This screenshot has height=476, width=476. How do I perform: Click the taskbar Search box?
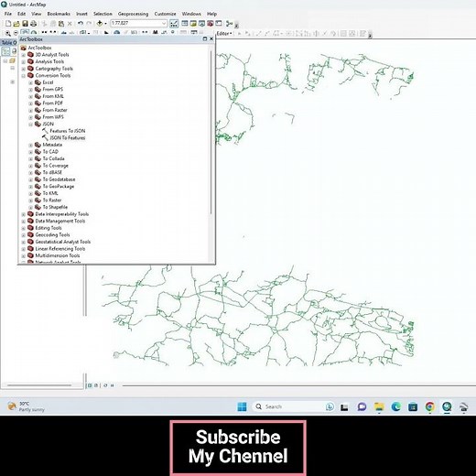[x=294, y=406]
